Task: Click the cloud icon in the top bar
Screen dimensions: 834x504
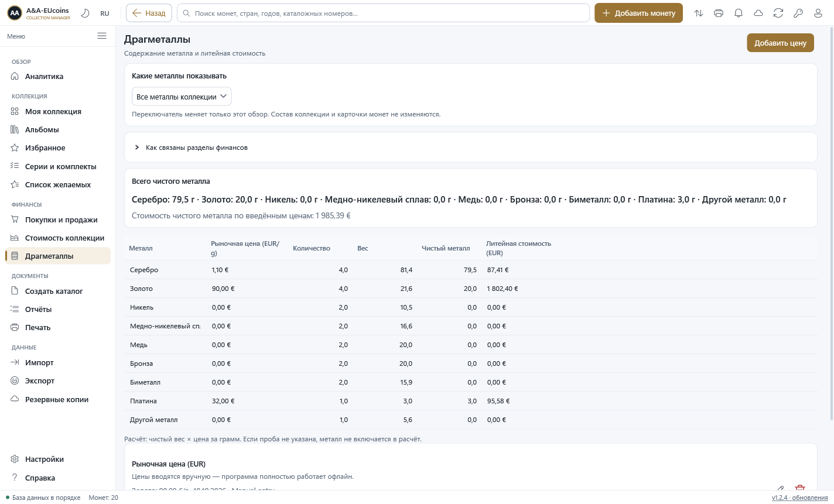Action: (758, 13)
